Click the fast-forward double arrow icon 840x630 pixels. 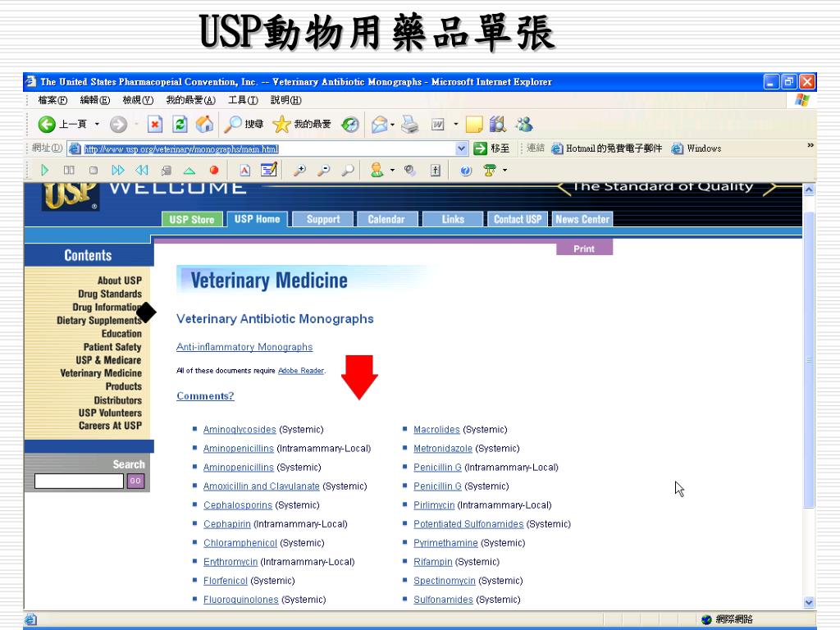pos(118,171)
